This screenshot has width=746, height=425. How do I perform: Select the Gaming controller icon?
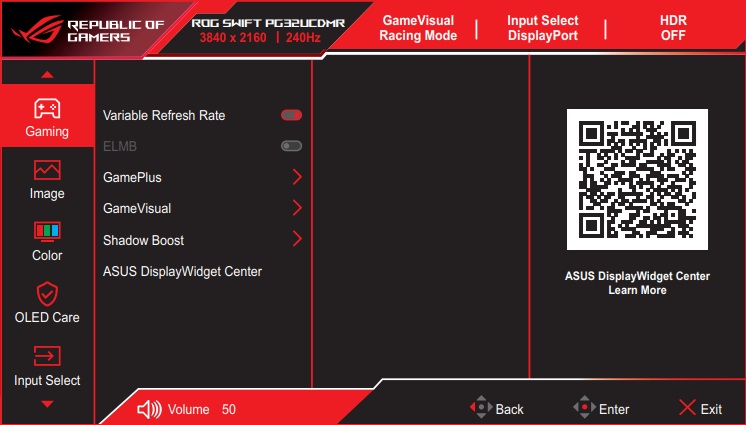coord(47,107)
